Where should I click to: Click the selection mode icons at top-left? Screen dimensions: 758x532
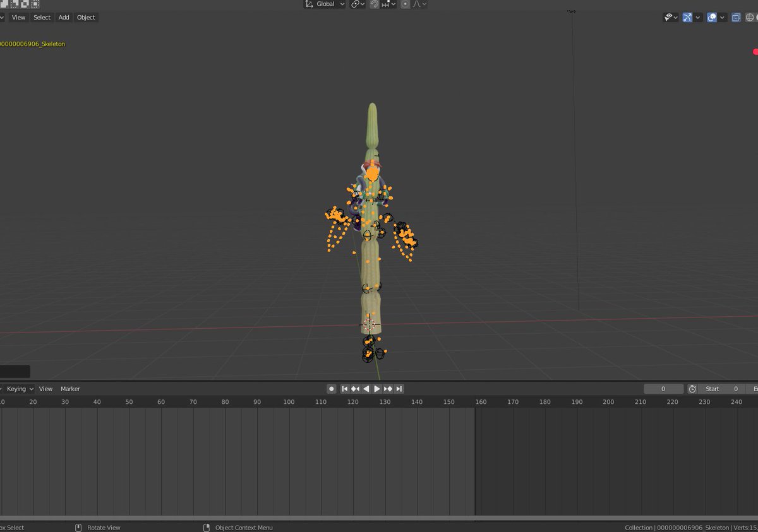(x=20, y=4)
